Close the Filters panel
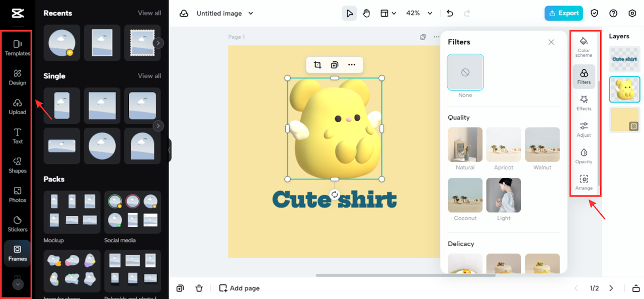The width and height of the screenshot is (644, 299). (551, 42)
